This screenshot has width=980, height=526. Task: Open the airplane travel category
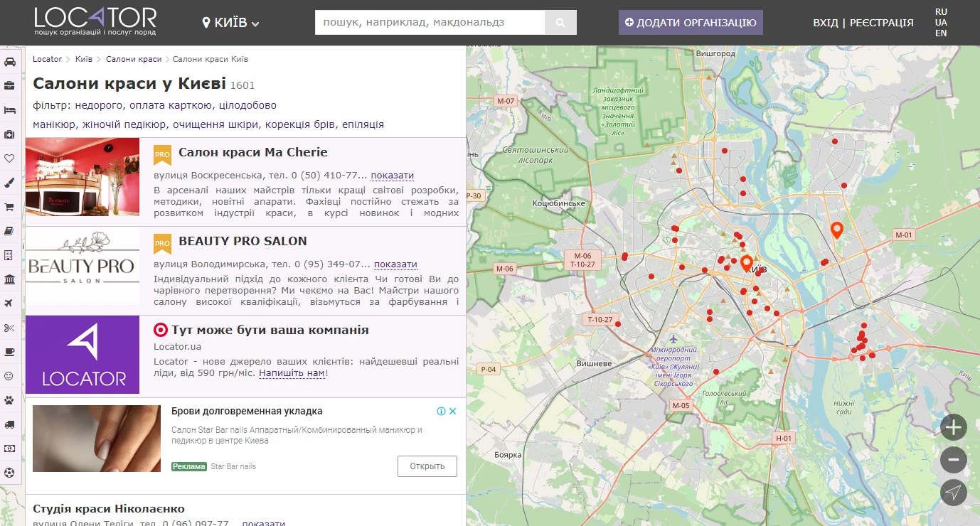(x=9, y=304)
